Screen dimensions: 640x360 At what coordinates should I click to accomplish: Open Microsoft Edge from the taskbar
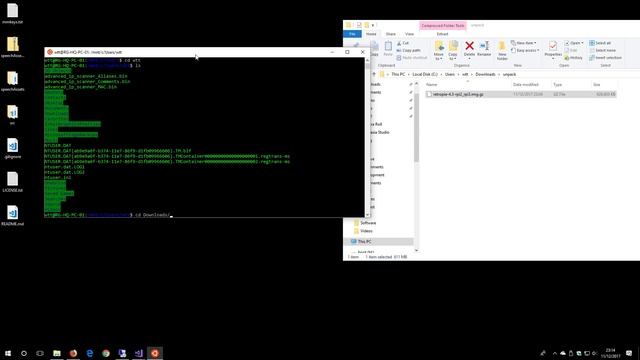click(x=89, y=353)
